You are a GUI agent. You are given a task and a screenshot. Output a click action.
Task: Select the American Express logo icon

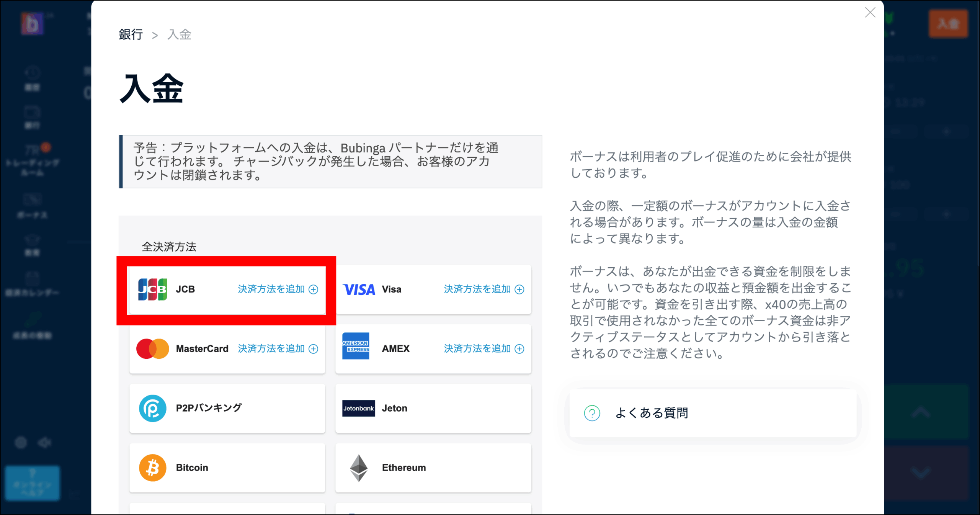click(356, 346)
